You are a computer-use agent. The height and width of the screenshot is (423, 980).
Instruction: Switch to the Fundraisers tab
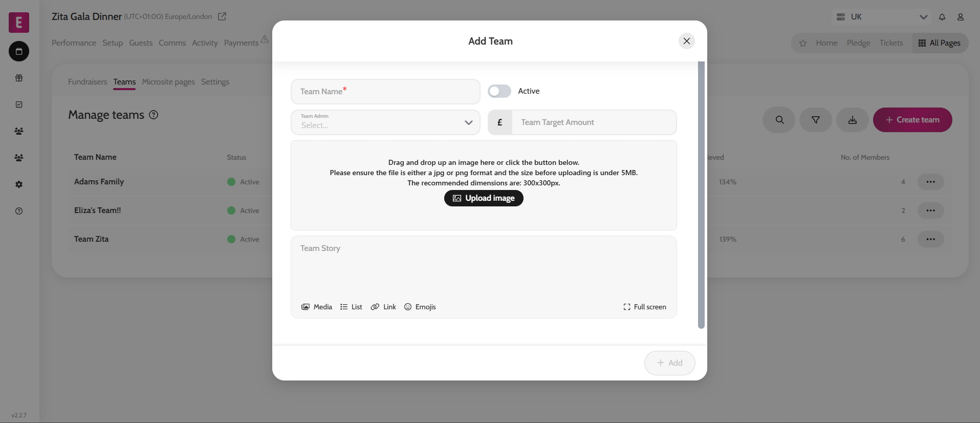pos(88,82)
